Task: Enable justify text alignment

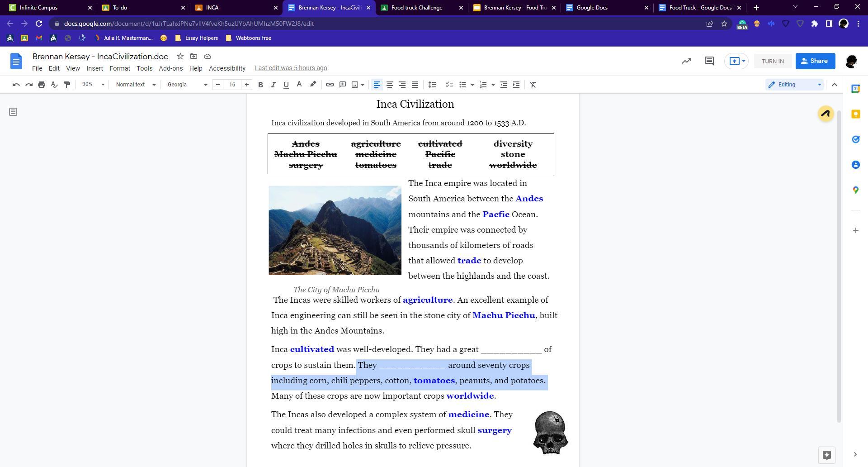Action: [x=415, y=85]
